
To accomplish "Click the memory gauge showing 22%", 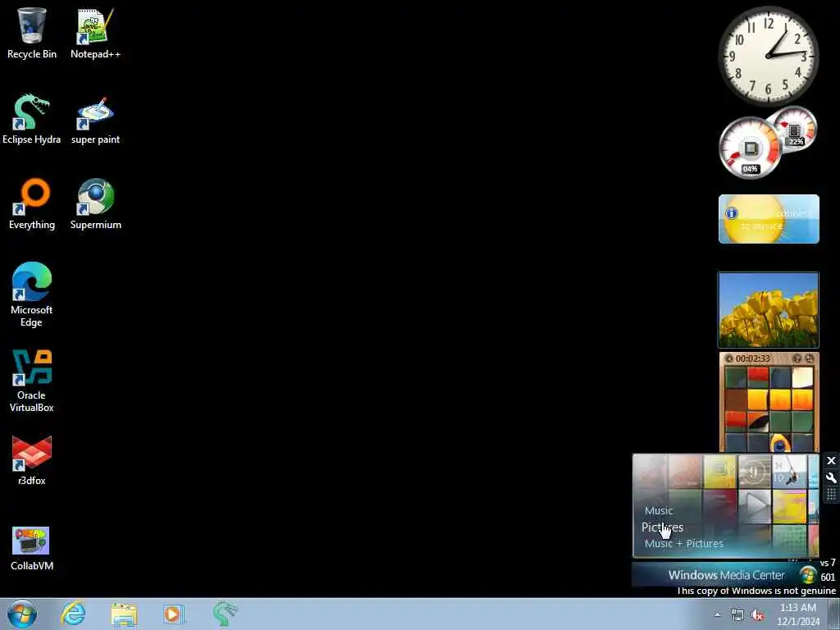I will 795,129.
